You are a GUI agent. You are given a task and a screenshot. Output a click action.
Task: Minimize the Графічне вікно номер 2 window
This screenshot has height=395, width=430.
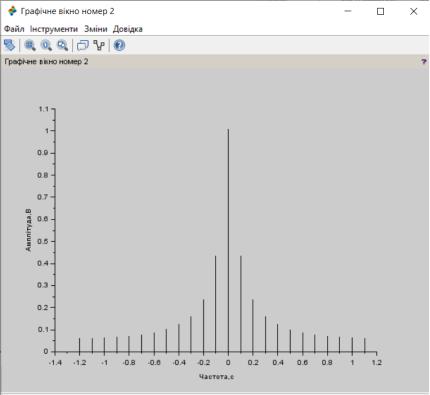point(348,11)
